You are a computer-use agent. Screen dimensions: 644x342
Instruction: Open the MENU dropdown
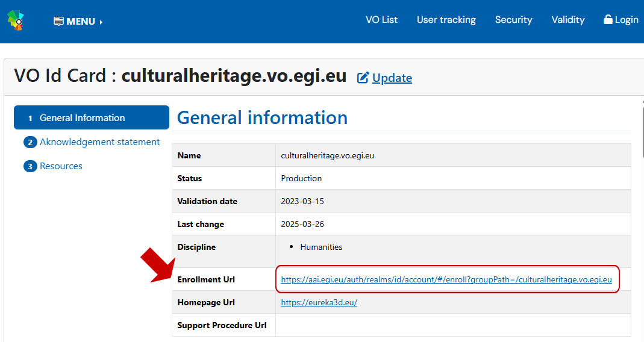[x=78, y=21]
